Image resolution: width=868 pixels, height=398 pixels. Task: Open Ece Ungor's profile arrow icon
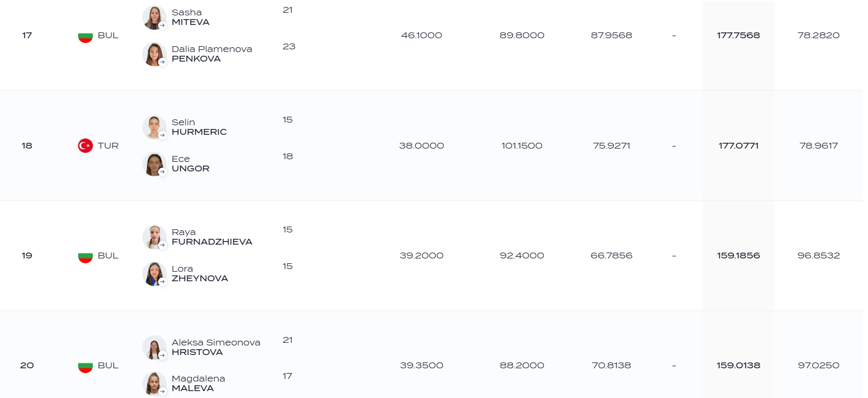pyautogui.click(x=162, y=172)
